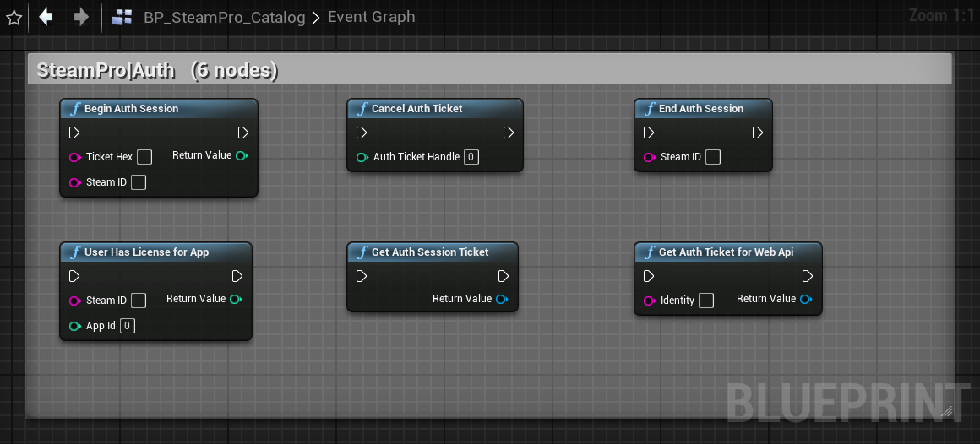Image resolution: width=980 pixels, height=444 pixels.
Task: Click User Has License Return Value pin
Action: (236, 299)
